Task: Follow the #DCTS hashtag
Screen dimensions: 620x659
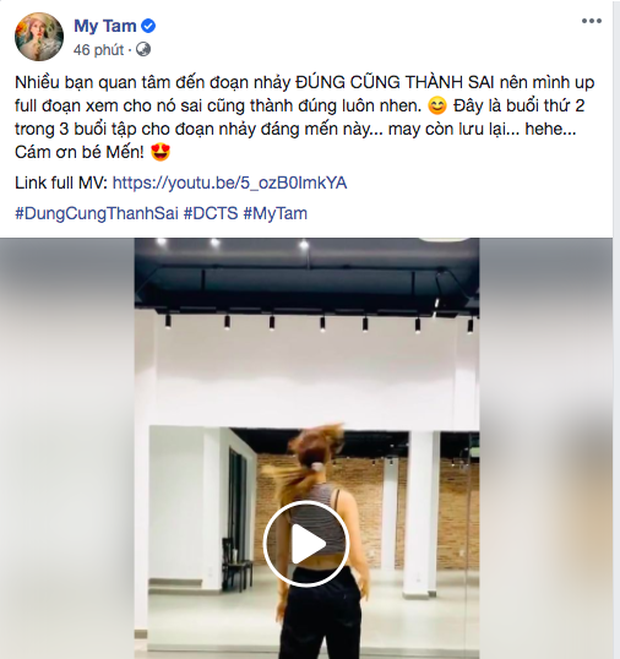Action: tap(211, 214)
